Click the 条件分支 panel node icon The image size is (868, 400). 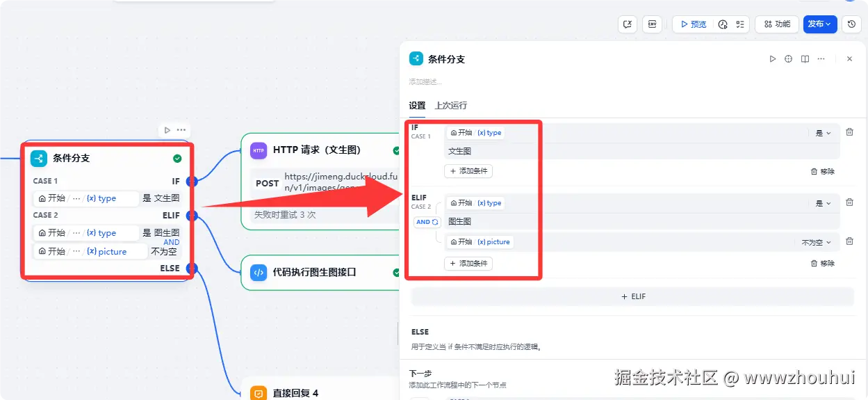416,59
